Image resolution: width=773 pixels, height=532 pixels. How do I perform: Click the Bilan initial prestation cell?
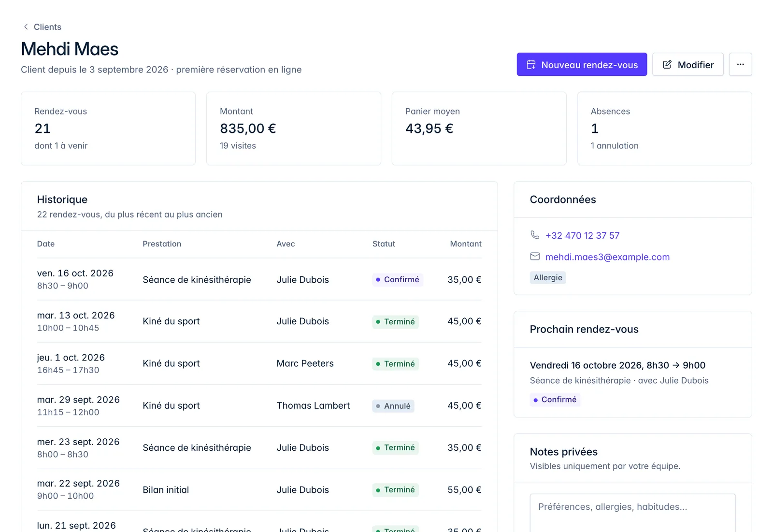tap(166, 489)
